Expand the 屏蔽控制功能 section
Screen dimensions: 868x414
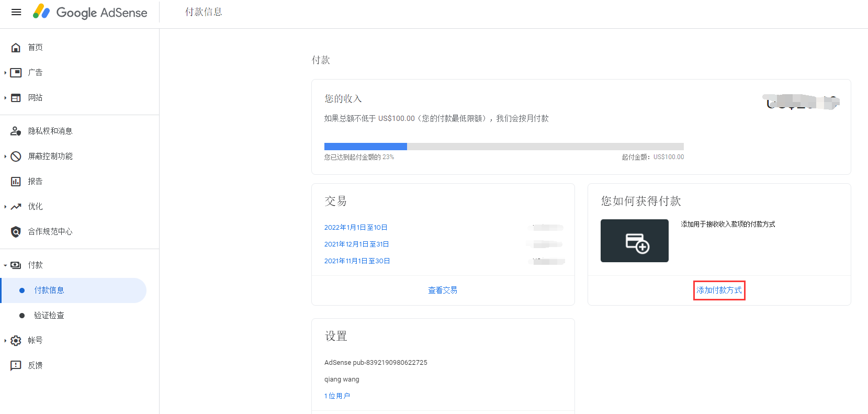5,156
